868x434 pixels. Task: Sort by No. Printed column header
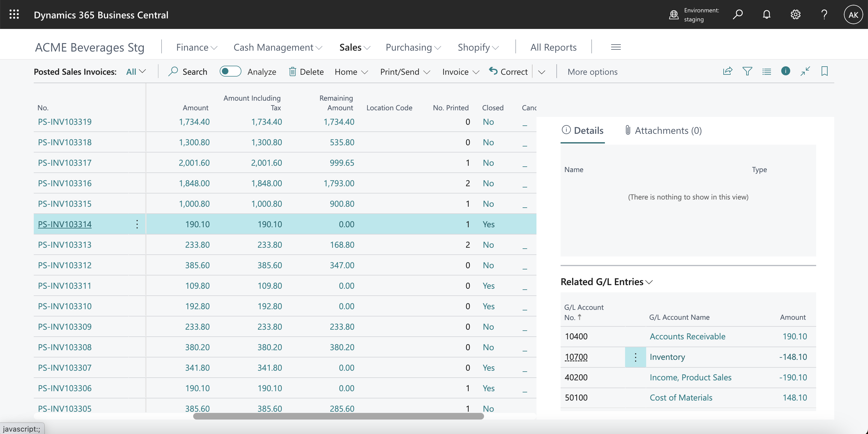pyautogui.click(x=451, y=108)
